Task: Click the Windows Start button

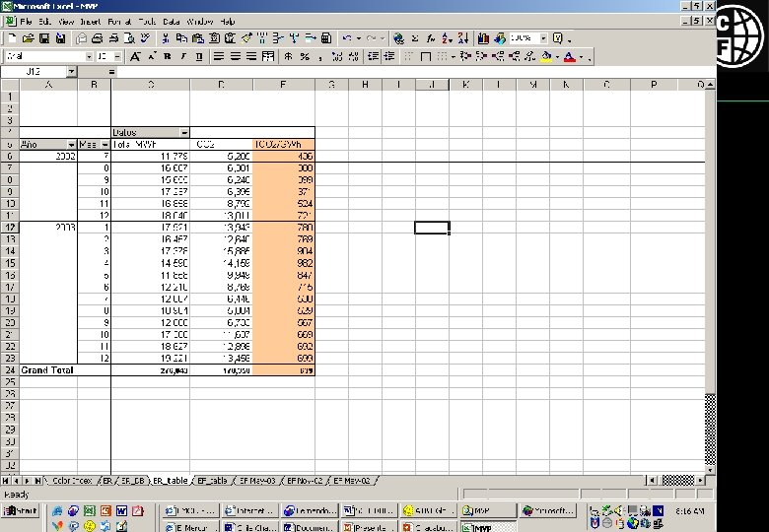Action: (x=20, y=511)
